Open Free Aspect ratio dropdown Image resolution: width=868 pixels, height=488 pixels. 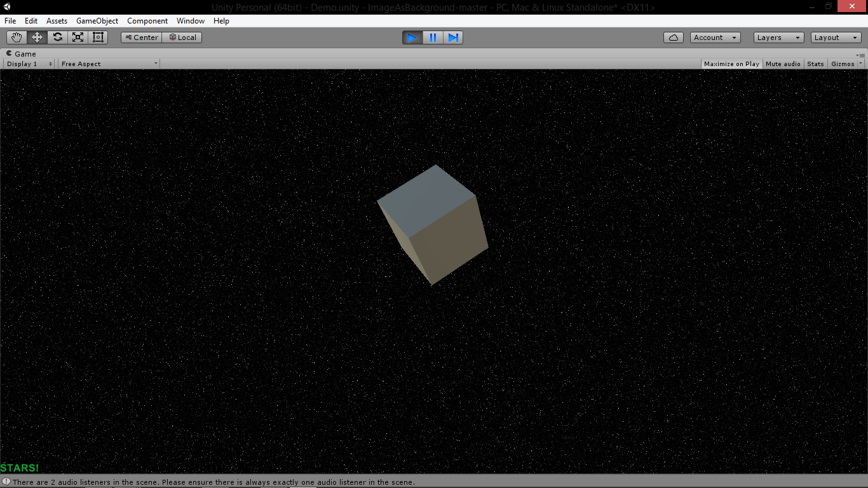[109, 64]
